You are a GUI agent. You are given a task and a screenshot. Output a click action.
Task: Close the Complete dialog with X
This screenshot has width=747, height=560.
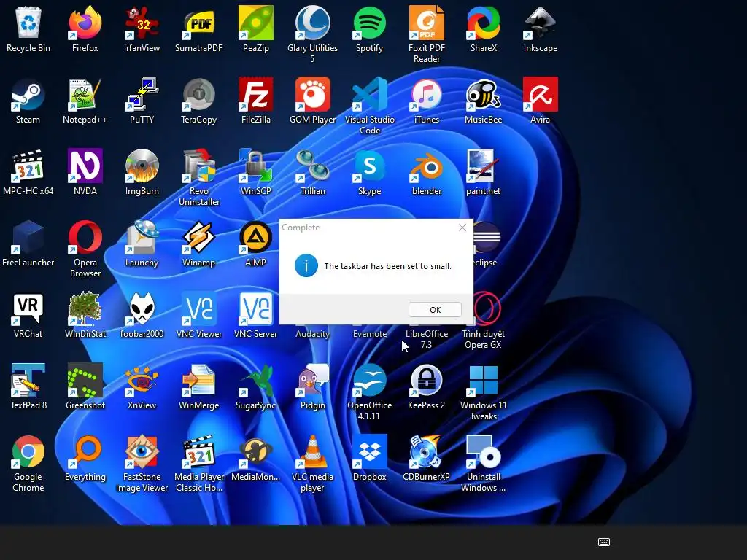(x=462, y=227)
